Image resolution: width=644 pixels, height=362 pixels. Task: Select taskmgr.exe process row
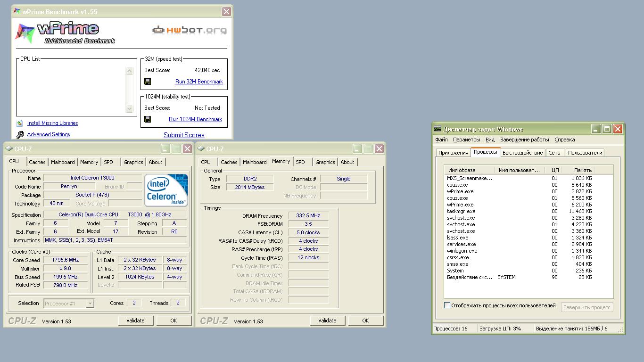(x=520, y=211)
